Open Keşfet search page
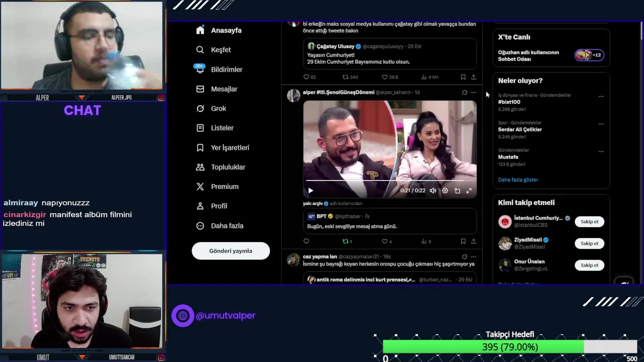644x362 pixels. [214, 50]
